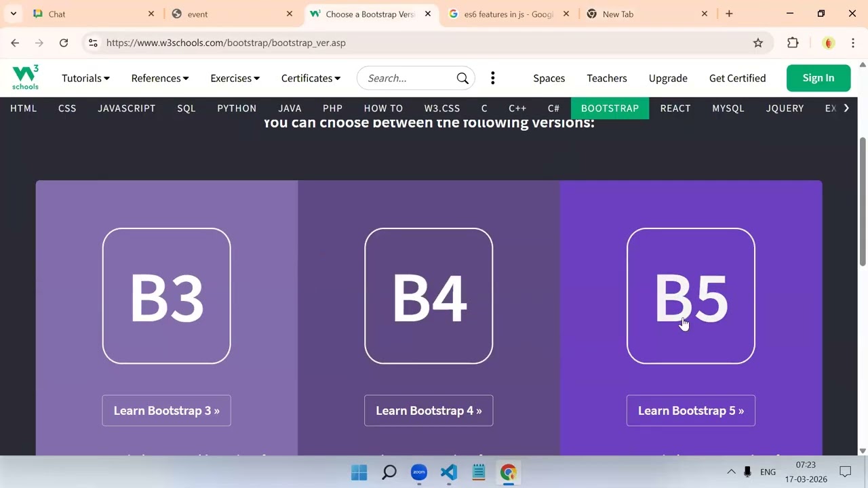This screenshot has height=488, width=868.
Task: Click the B4 Bootstrap logo tile
Action: click(x=429, y=296)
